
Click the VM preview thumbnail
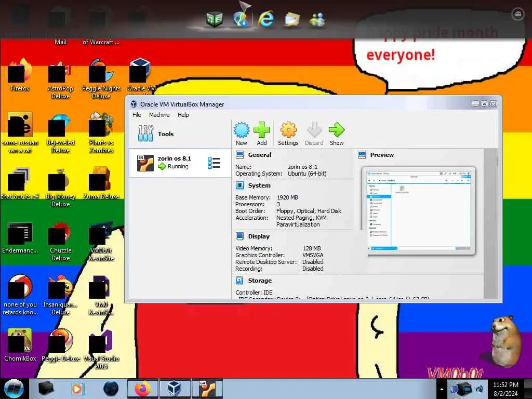coord(419,211)
